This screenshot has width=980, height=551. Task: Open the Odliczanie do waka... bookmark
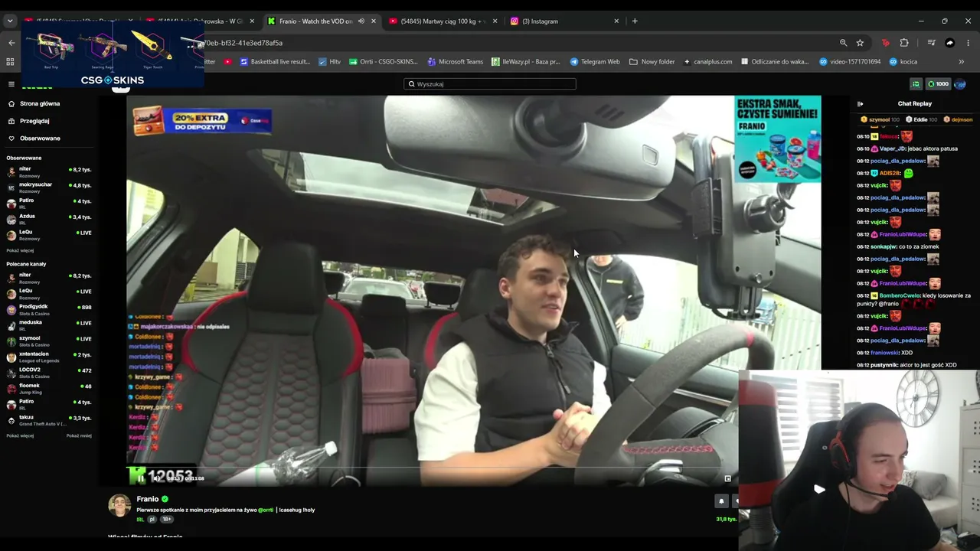pyautogui.click(x=775, y=61)
